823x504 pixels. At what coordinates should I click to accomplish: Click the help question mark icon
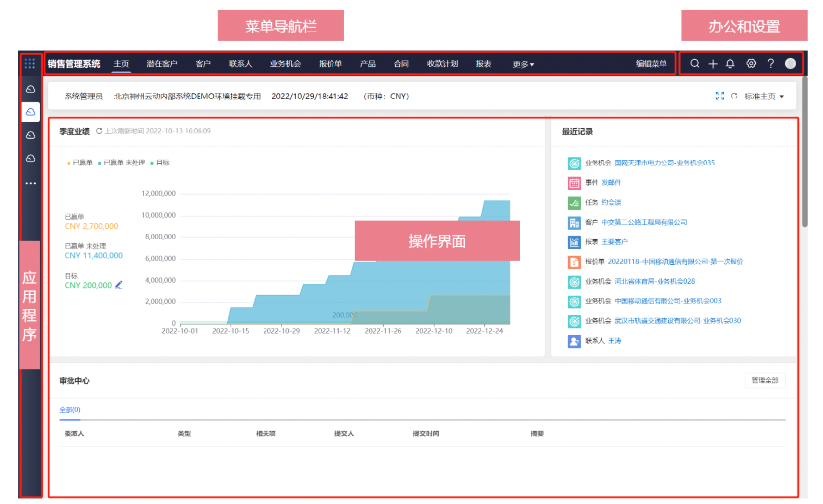point(771,64)
